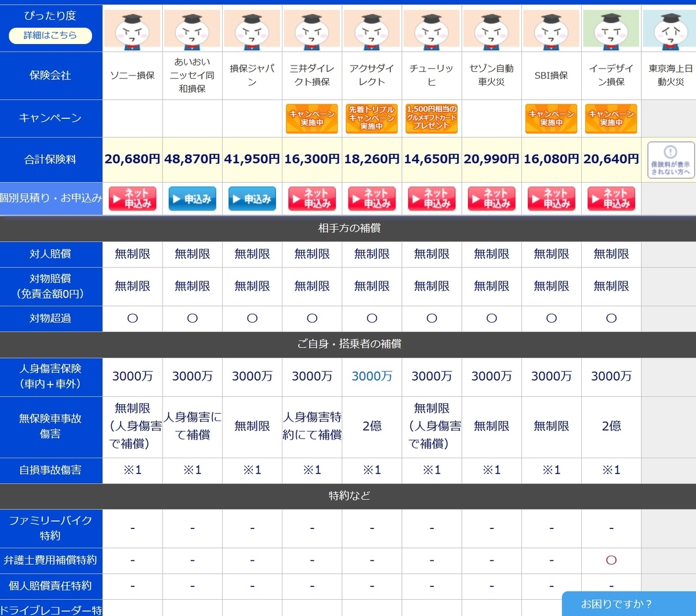Click the 個人賠償責任特約 row header
696x616 pixels.
51,586
